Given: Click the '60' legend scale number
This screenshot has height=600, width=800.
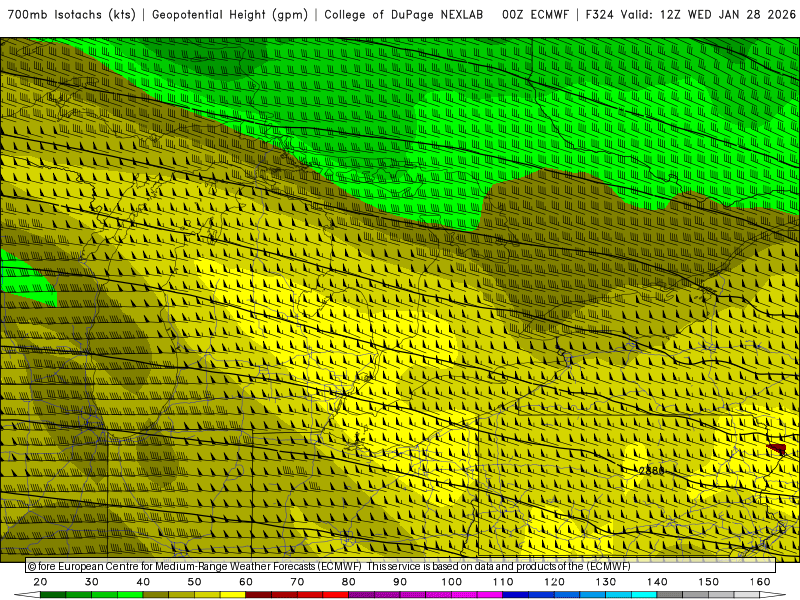Looking at the screenshot, I should click(246, 582).
